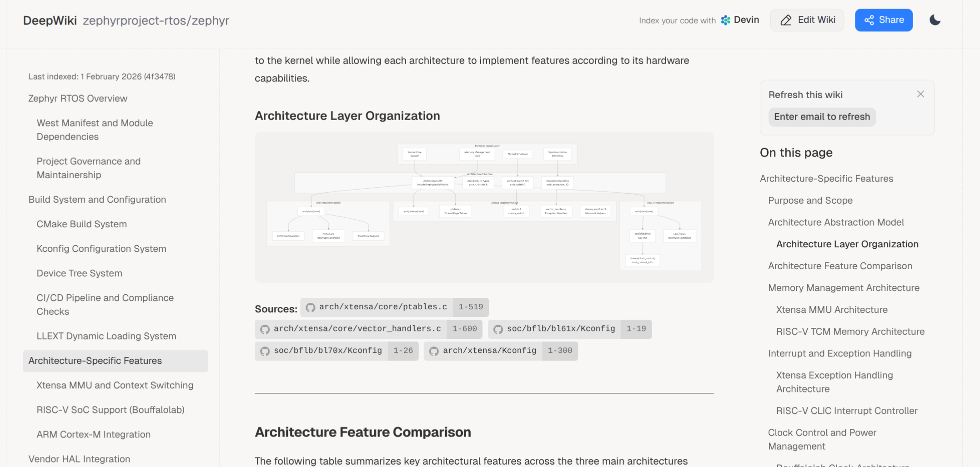Jump to Architecture Feature Comparison section
Screen dimensions: 980x467
(839, 266)
